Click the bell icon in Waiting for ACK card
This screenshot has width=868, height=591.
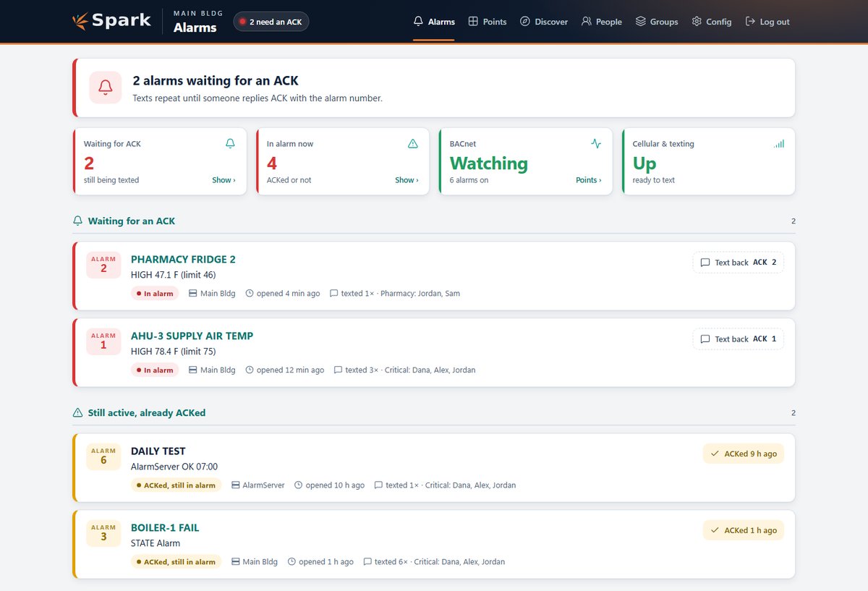coord(230,144)
